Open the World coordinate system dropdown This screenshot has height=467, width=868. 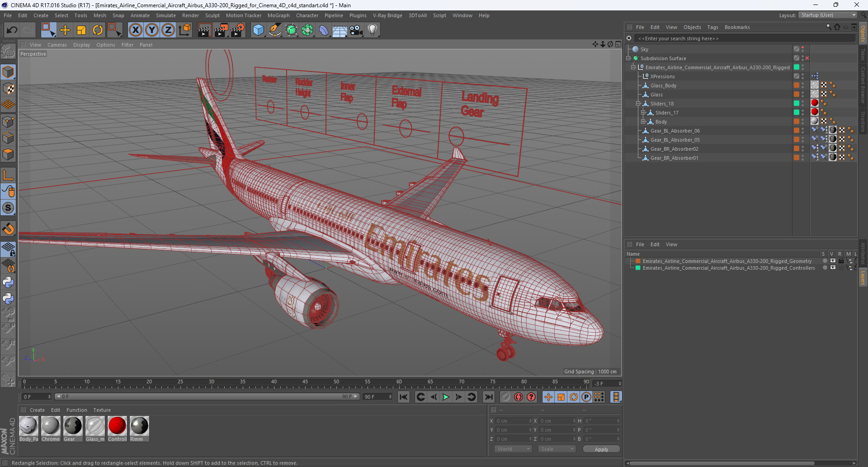(513, 449)
